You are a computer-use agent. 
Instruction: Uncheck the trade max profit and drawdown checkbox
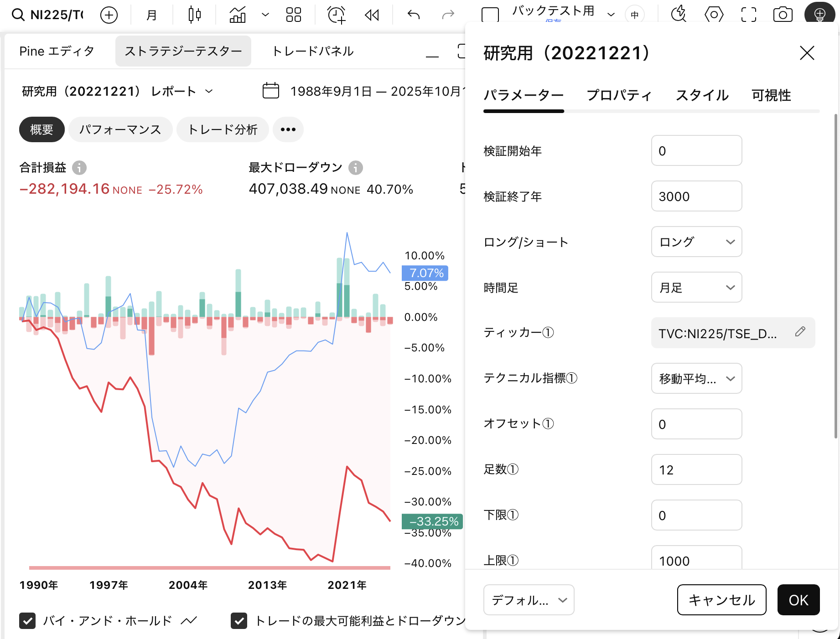[x=239, y=621]
